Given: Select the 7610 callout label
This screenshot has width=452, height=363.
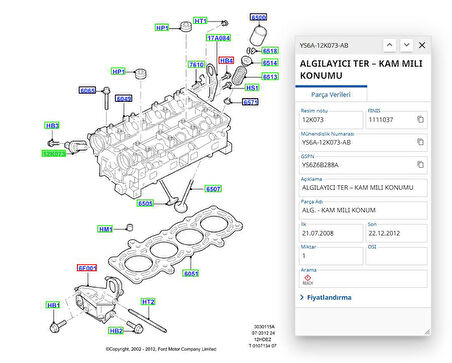Looking at the screenshot, I should pos(196,64).
